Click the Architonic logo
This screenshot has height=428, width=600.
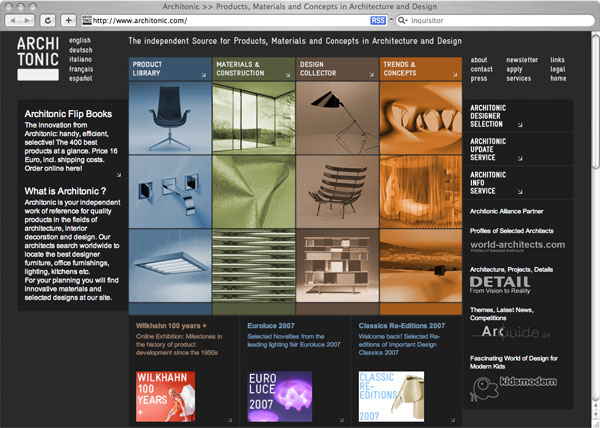tap(38, 59)
